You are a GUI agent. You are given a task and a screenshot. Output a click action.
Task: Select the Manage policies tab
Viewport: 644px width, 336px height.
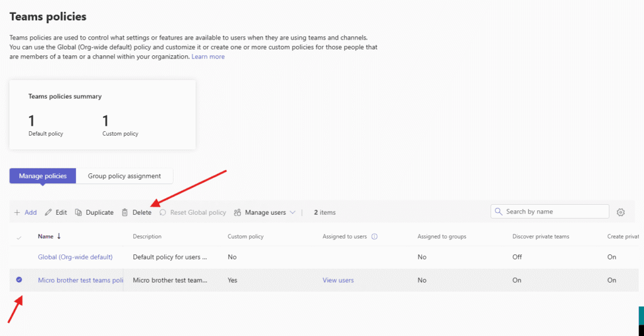[x=43, y=176]
